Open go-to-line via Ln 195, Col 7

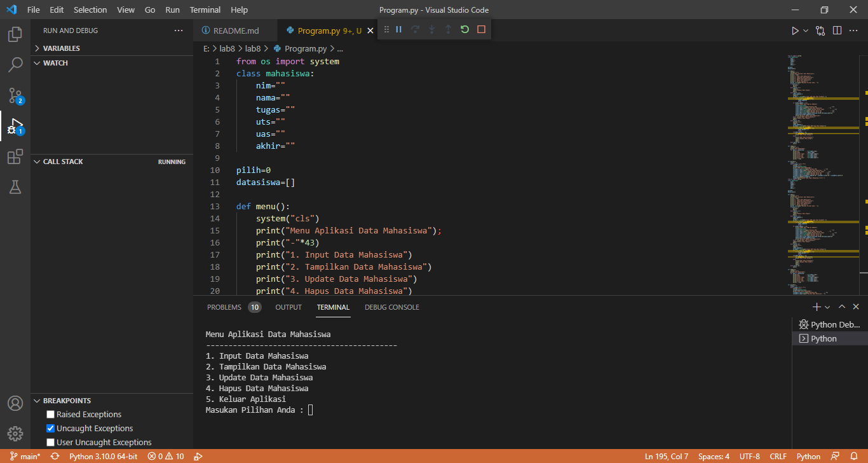(666, 456)
